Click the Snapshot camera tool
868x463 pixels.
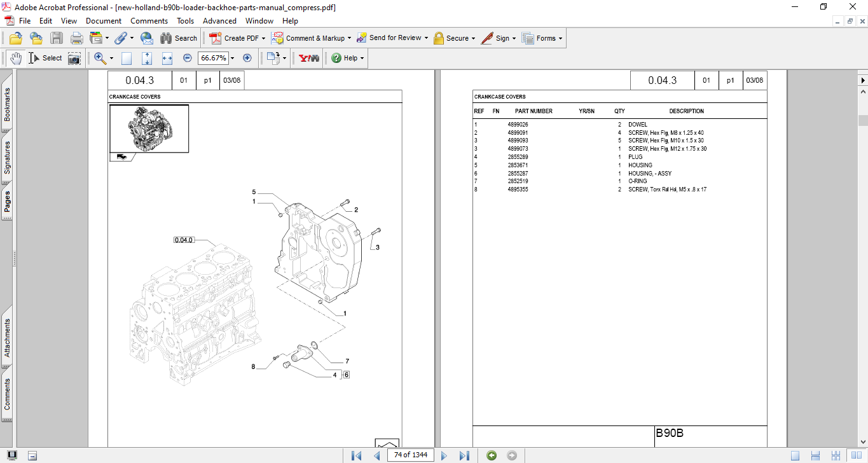click(x=74, y=58)
